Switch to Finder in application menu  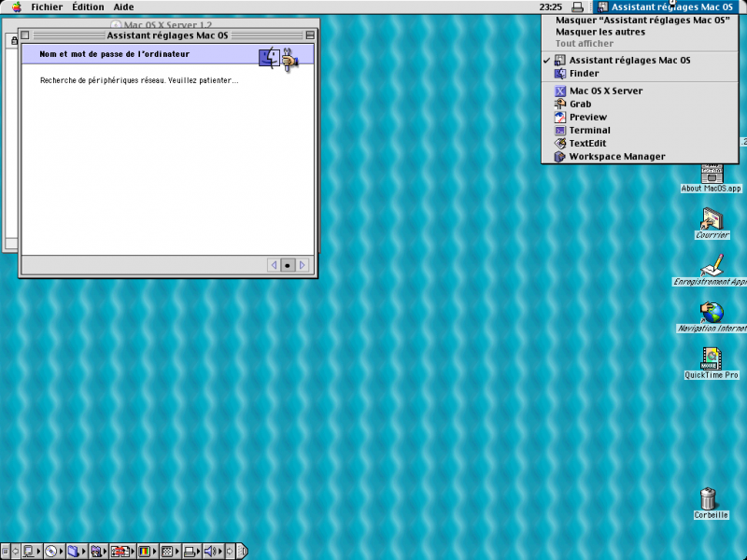pos(640,74)
